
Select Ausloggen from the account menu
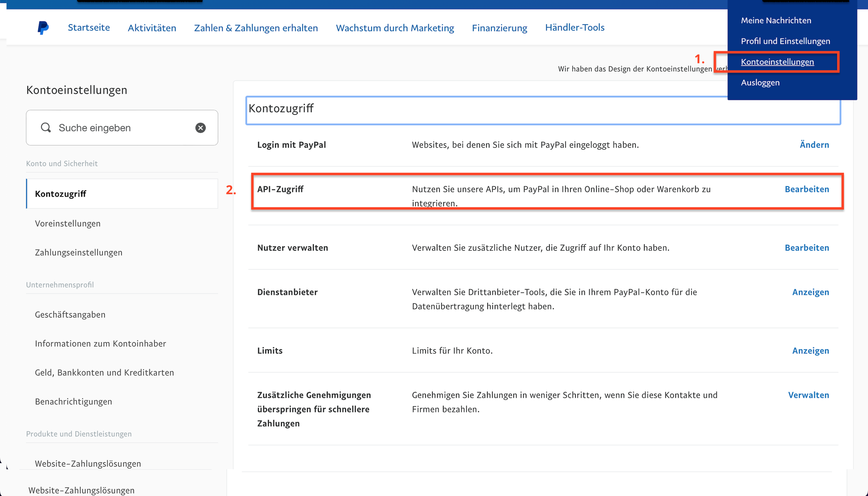760,83
